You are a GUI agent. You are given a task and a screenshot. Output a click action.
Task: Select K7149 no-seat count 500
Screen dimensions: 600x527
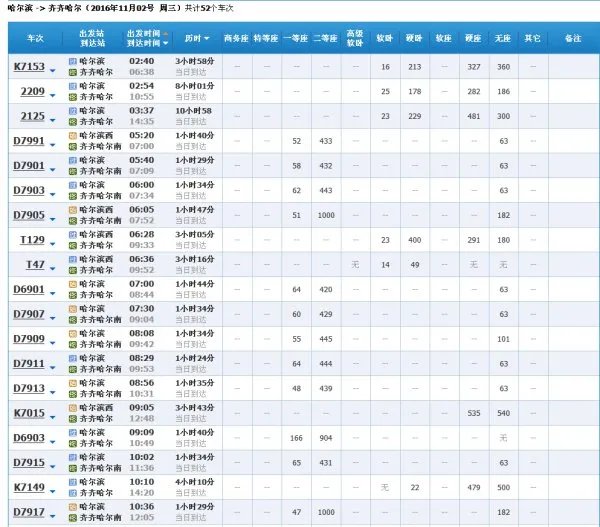[x=504, y=488]
